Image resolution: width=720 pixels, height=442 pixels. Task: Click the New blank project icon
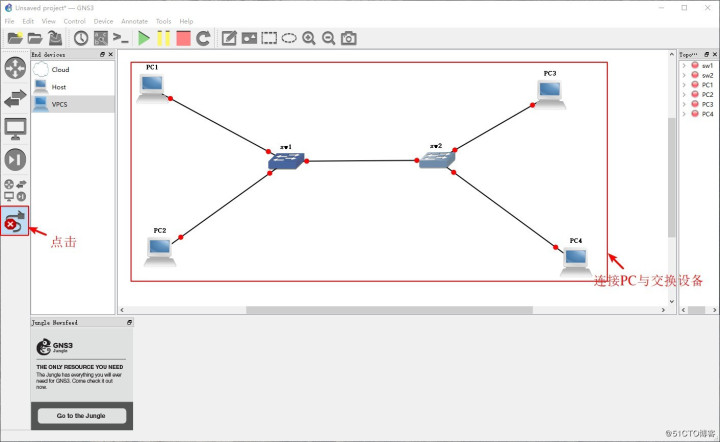15,38
